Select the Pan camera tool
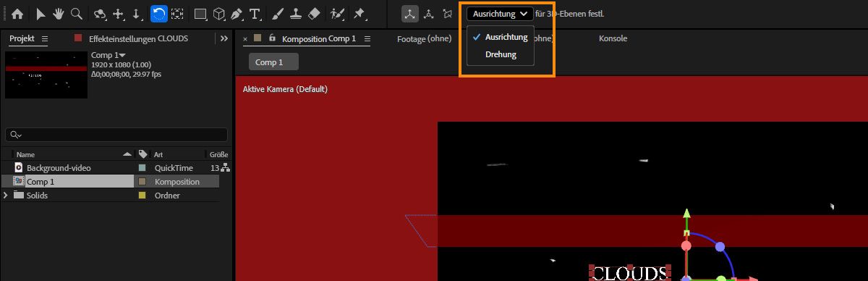Screen dimensions: 868x281 pos(119,14)
